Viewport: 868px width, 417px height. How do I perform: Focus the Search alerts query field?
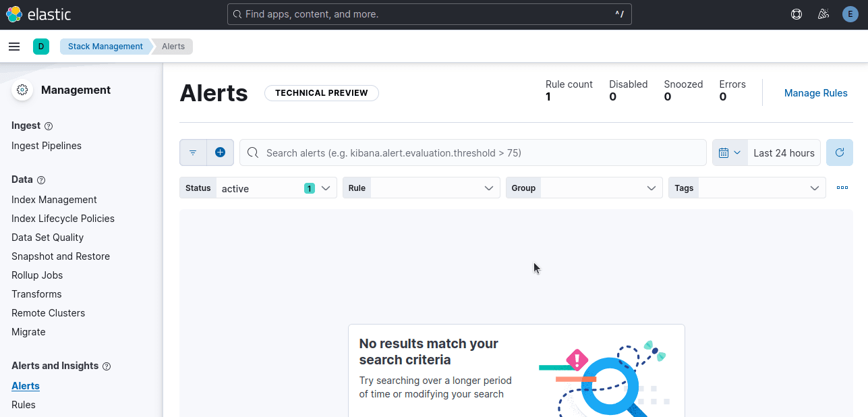tap(473, 152)
